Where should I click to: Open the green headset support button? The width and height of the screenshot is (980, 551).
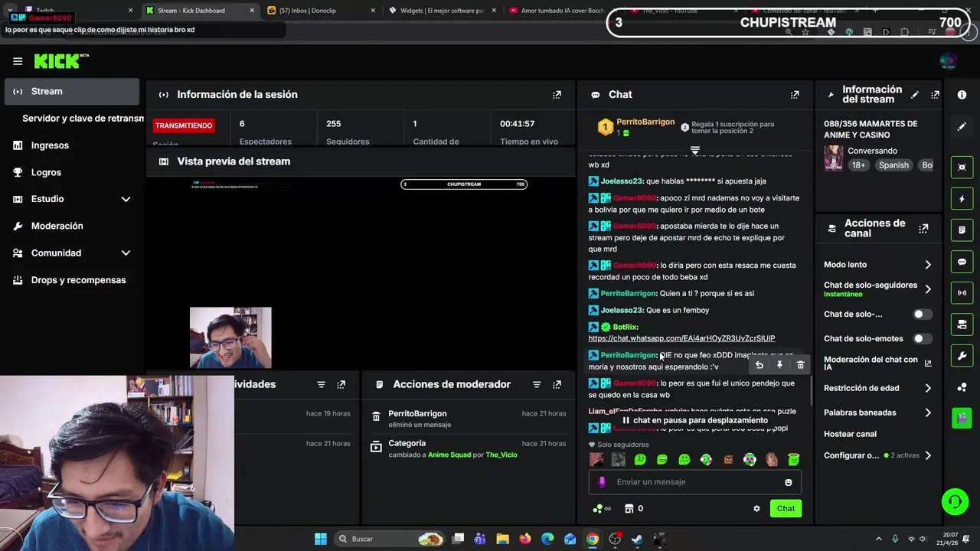click(955, 502)
